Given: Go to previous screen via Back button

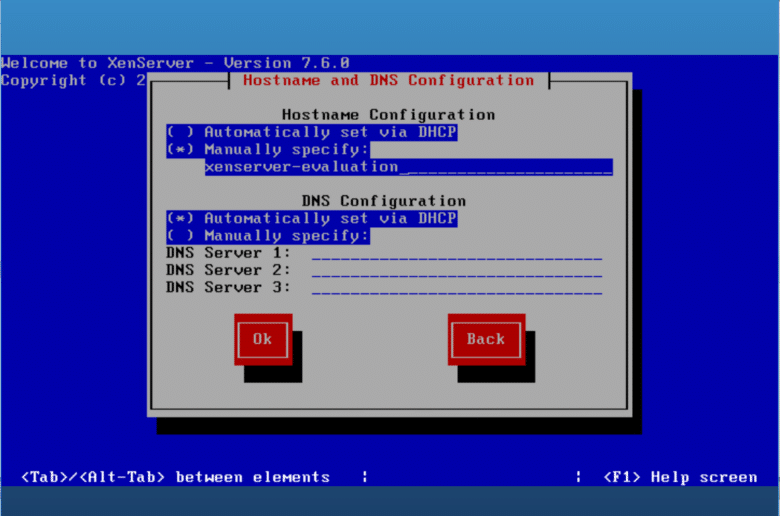Looking at the screenshot, I should point(487,339).
